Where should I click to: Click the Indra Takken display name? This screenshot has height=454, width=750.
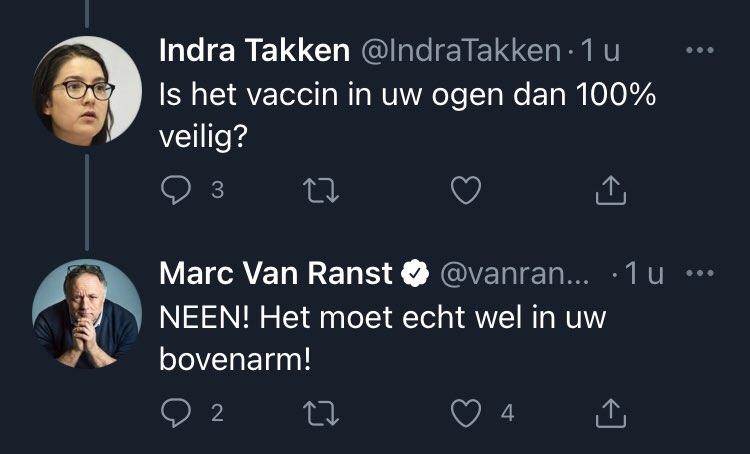(253, 51)
